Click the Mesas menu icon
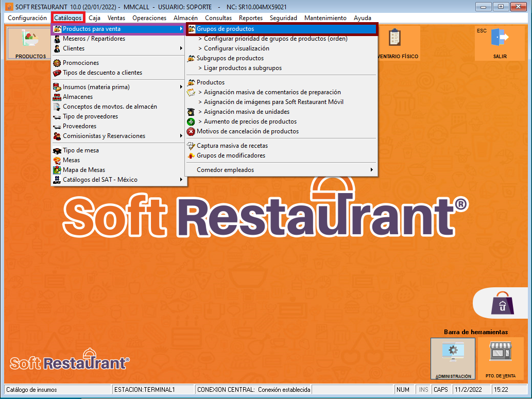Viewport: 532px width, 399px height. click(57, 160)
